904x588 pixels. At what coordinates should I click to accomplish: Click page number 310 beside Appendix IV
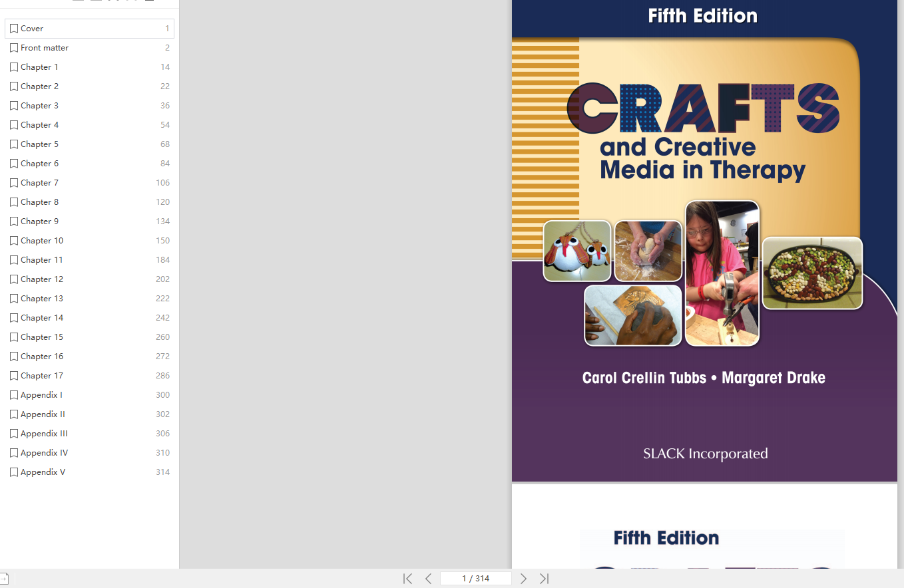(163, 453)
